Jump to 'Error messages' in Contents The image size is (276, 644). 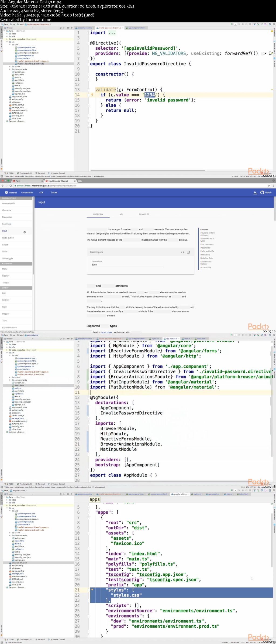(207, 244)
